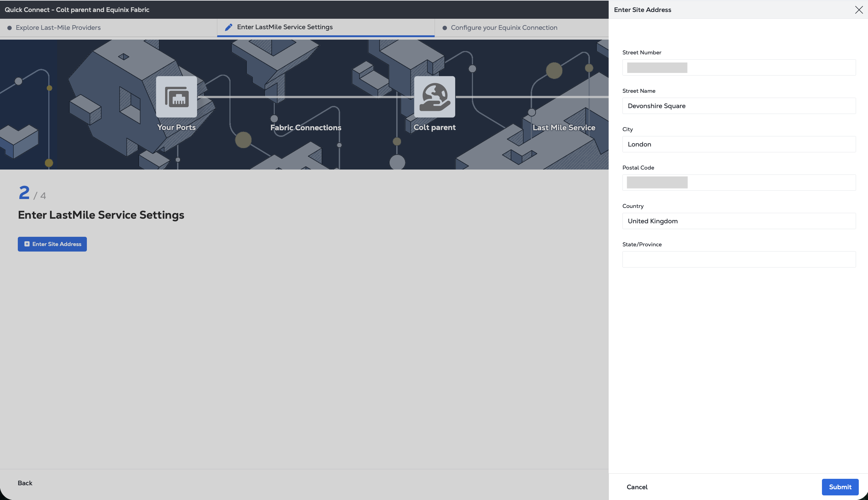Click the Back button
The image size is (868, 500).
point(25,483)
